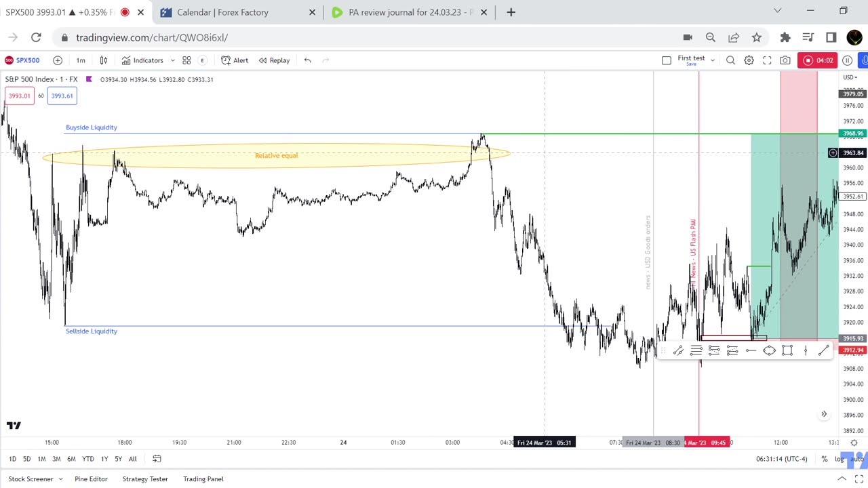This screenshot has height=488, width=868.
Task: Select the 5Y time range
Action: (x=119, y=459)
